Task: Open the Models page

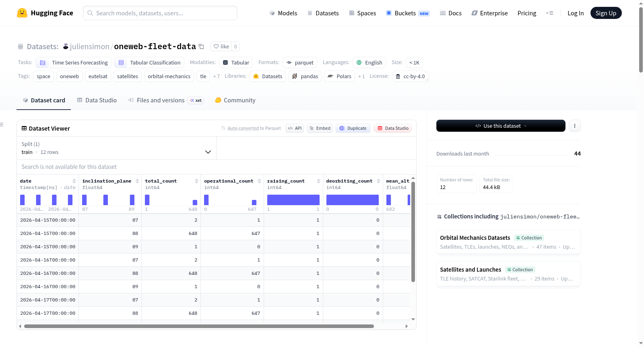Action: point(283,13)
